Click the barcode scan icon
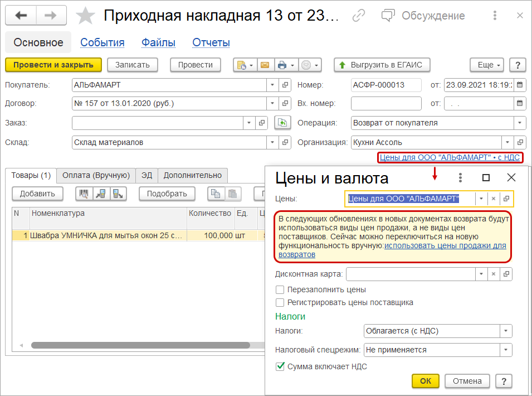The image size is (532, 396). pos(84,194)
